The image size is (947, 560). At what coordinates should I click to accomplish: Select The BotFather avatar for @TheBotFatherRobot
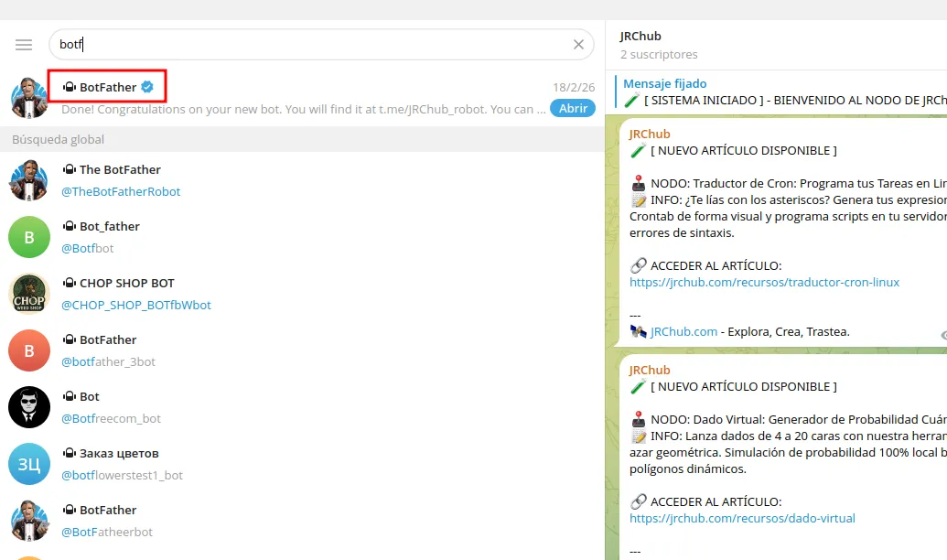[29, 180]
